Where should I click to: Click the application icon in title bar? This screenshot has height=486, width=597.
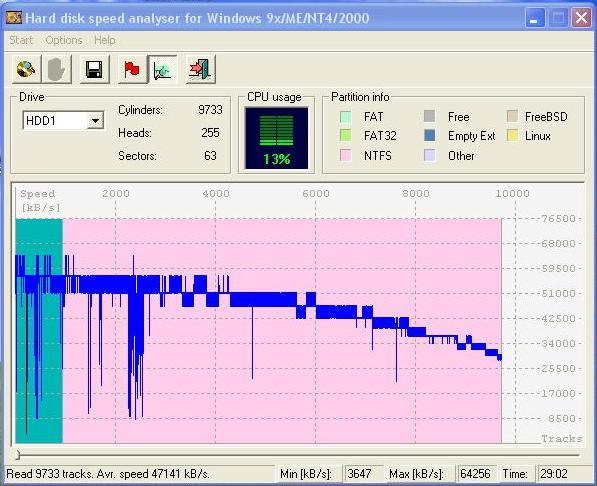pyautogui.click(x=14, y=17)
